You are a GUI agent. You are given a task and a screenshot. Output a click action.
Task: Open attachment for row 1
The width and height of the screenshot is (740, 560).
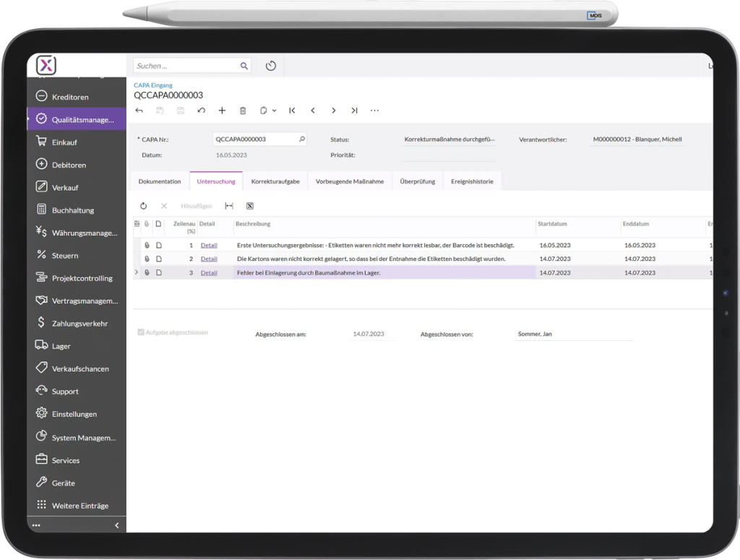pos(146,246)
